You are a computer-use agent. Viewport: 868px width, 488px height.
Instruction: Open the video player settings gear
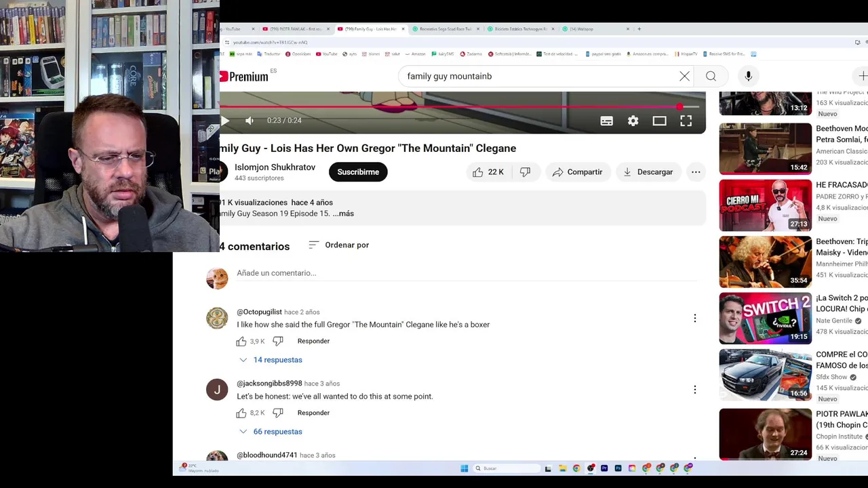633,121
